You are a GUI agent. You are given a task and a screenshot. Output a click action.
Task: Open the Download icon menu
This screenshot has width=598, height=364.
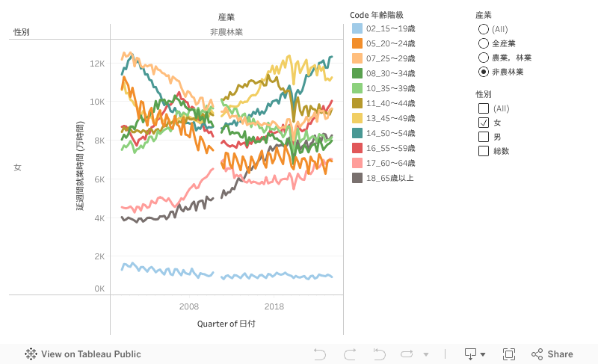pos(471,354)
